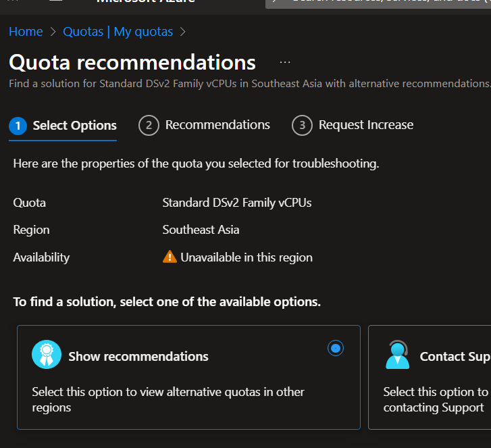Click the Unavailable in this region status text
Viewport: 491px width, 448px height.
click(247, 257)
